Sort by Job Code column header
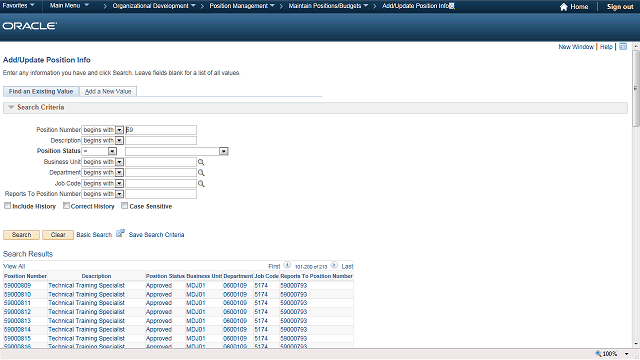 click(x=267, y=276)
